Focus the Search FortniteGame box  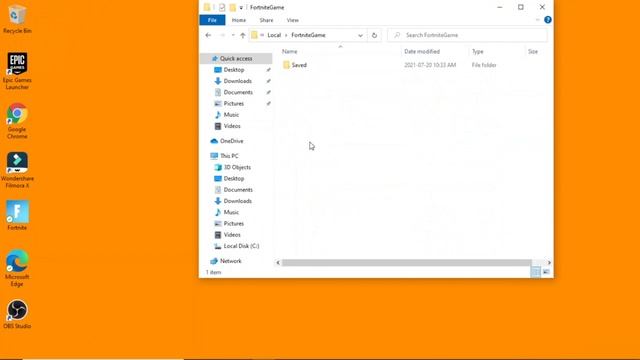click(467, 35)
